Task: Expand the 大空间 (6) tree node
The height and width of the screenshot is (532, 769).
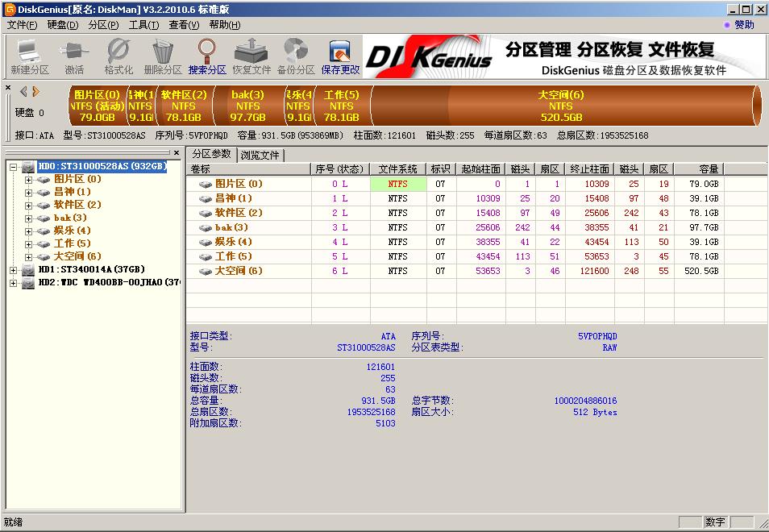Action: (x=28, y=257)
